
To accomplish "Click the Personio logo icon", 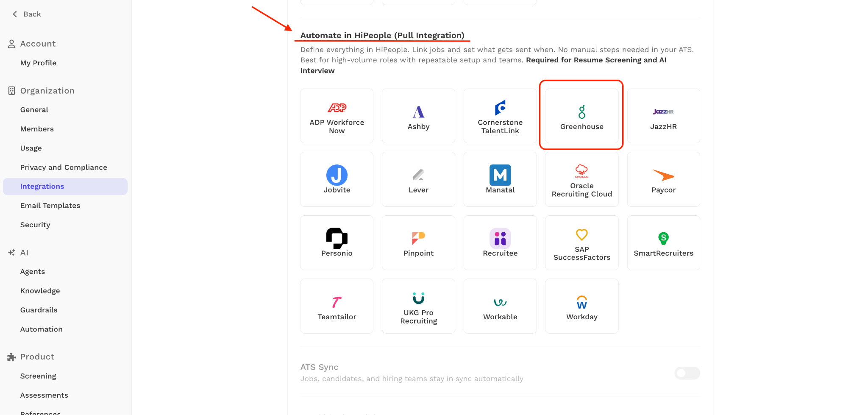I will pos(337,238).
